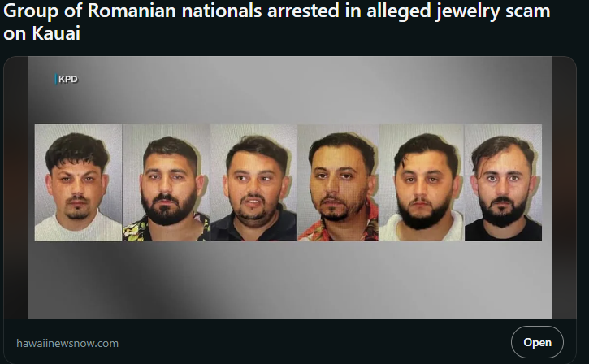Click mugshot with yellow floral shirt
The image size is (589, 364).
(166, 182)
